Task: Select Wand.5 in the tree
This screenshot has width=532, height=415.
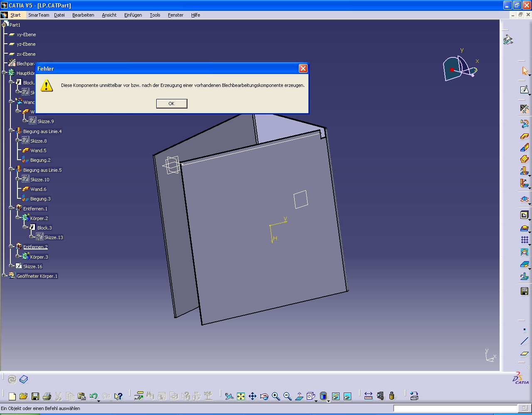Action: (38, 151)
